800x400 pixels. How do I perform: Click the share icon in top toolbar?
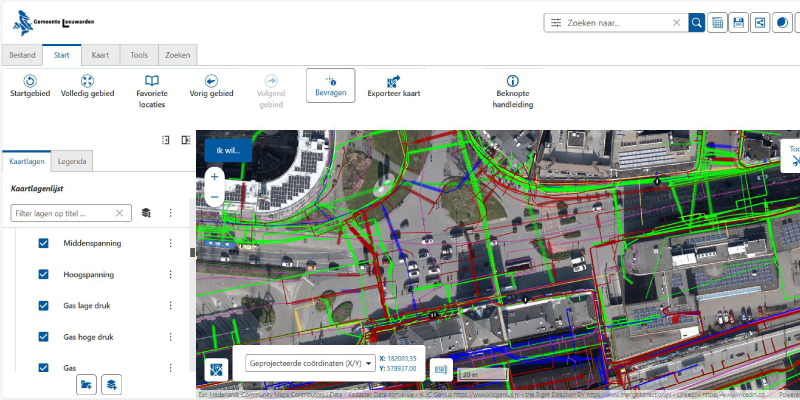(760, 23)
